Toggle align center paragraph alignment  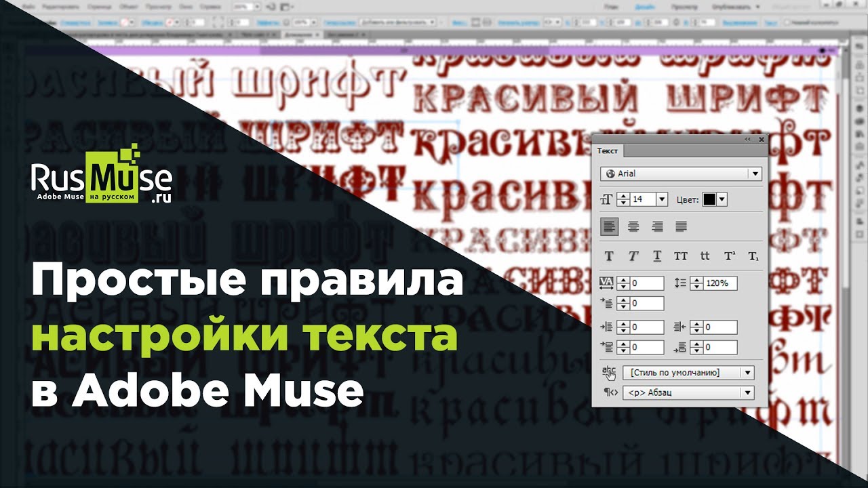pyautogui.click(x=633, y=226)
